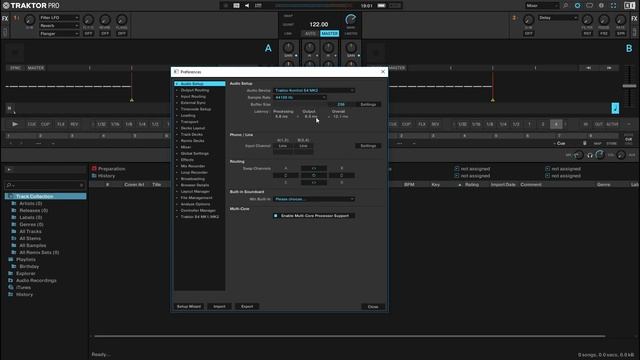Click the Deck B tempo fader
Image resolution: width=640 pixels, height=360 pixels.
pyautogui.click(x=629, y=86)
